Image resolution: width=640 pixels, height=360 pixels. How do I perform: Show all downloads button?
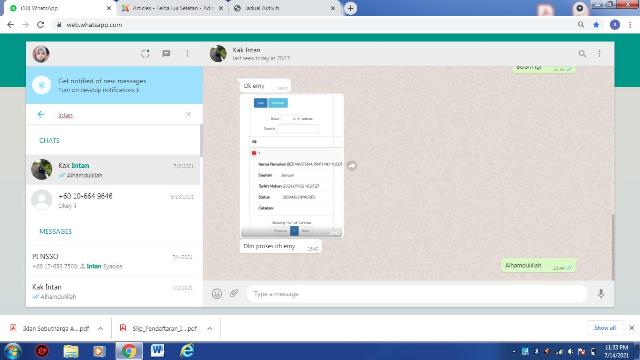click(x=605, y=328)
